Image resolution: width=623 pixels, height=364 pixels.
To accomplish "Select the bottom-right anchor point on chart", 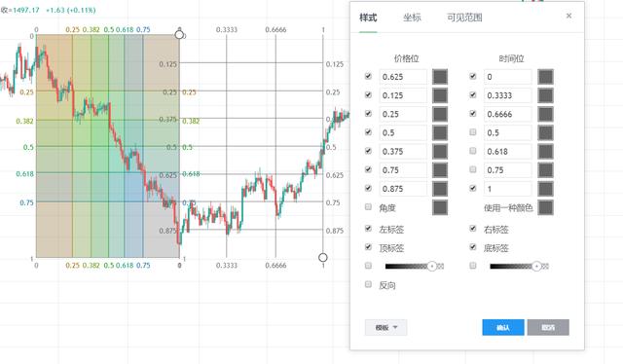I will pos(323,258).
